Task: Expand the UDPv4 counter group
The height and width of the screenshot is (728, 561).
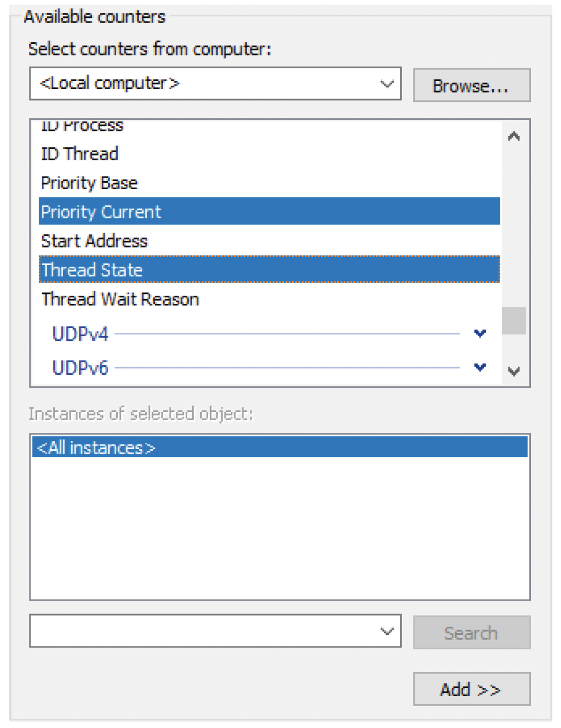Action: click(x=479, y=333)
